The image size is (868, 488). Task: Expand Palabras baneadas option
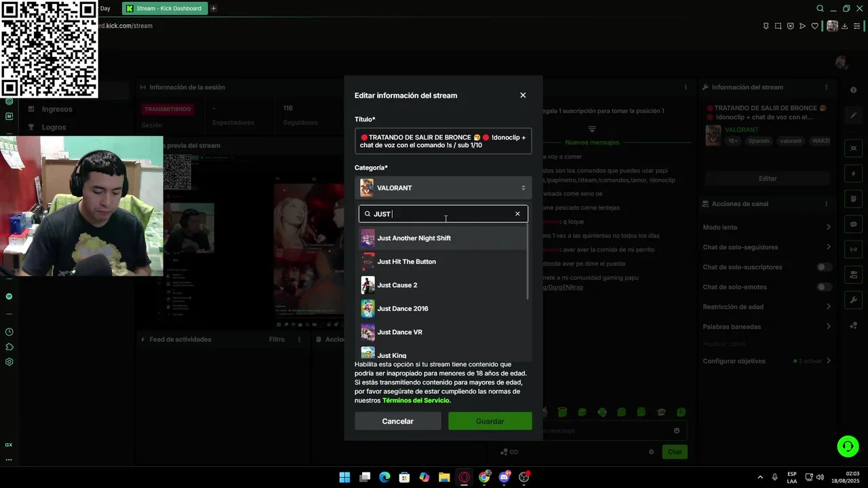(828, 327)
